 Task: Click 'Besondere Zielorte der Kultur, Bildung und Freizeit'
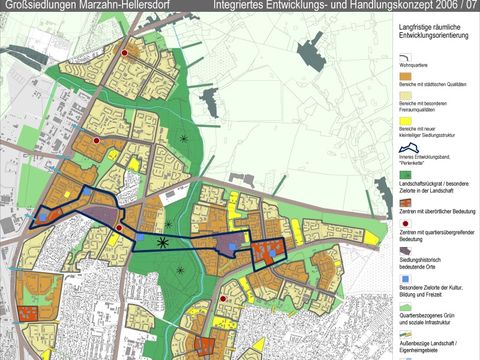click(431, 291)
